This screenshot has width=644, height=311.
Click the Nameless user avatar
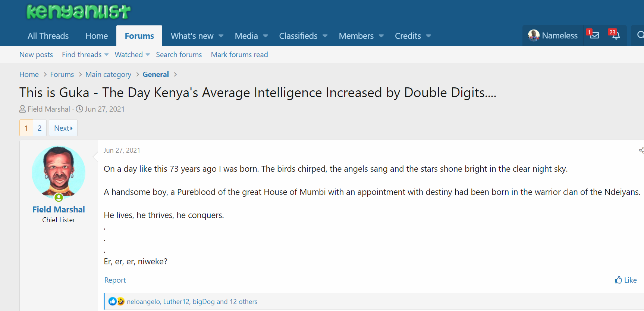[534, 35]
